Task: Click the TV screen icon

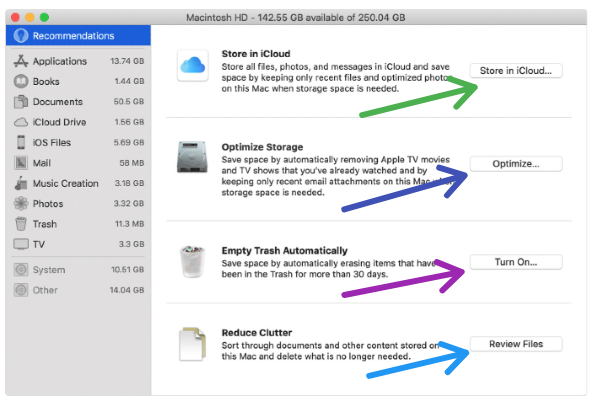Action: (x=21, y=244)
